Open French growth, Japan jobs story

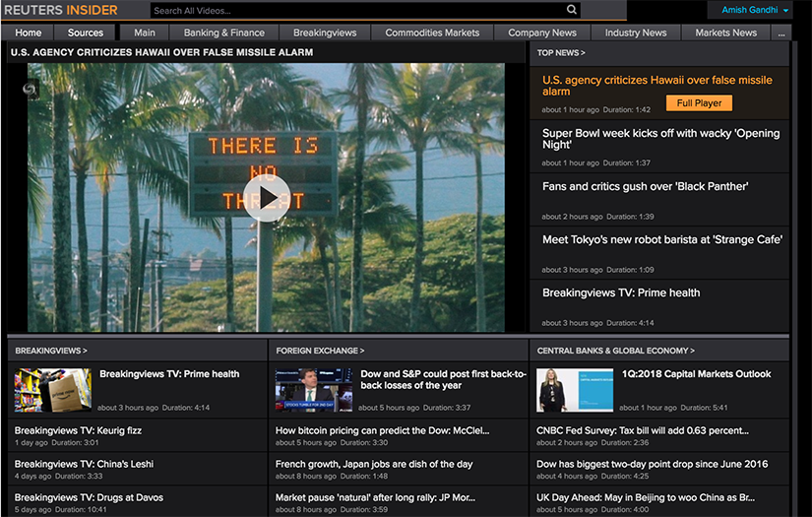pyautogui.click(x=374, y=464)
